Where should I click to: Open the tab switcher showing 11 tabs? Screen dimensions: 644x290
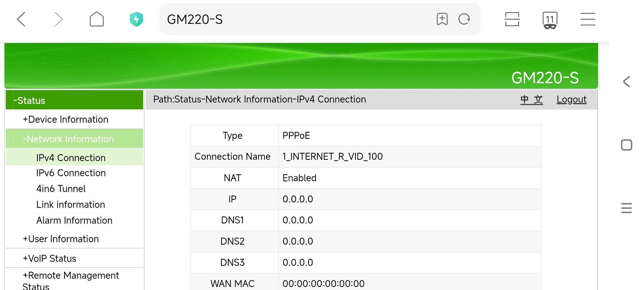[x=550, y=20]
